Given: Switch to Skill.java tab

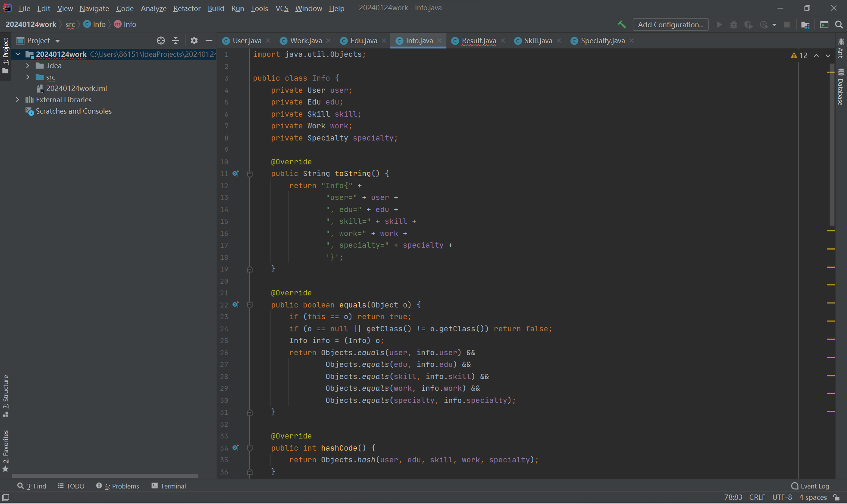Looking at the screenshot, I should pos(538,41).
